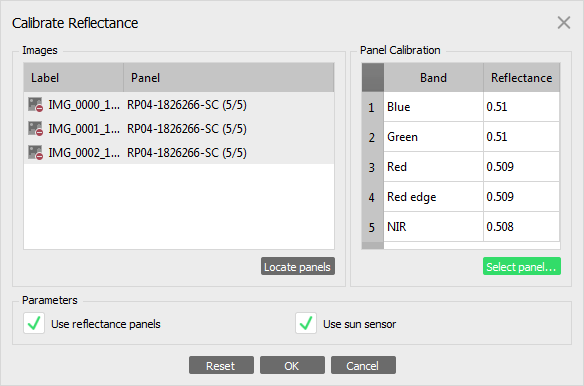Click the Panel column header
This screenshot has width=584, height=386.
click(229, 77)
